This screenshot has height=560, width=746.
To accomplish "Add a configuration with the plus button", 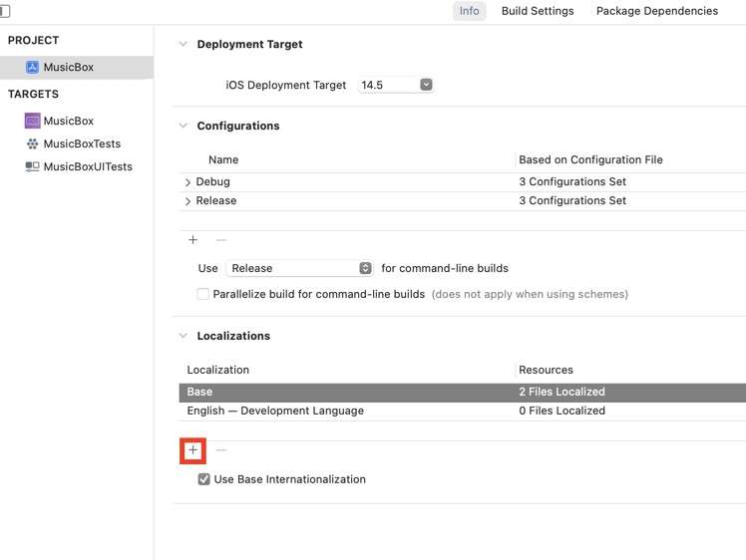I will coord(192,240).
